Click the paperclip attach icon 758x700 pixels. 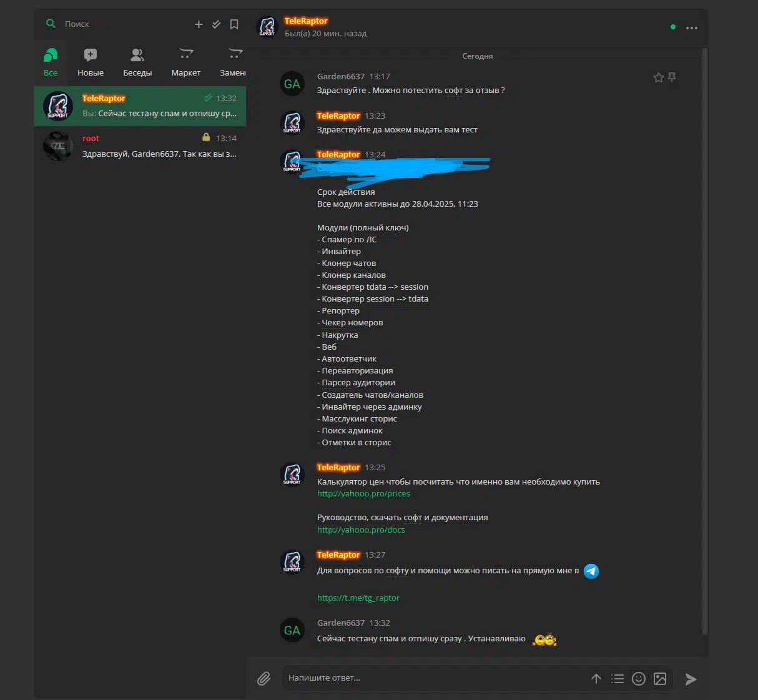point(264,678)
